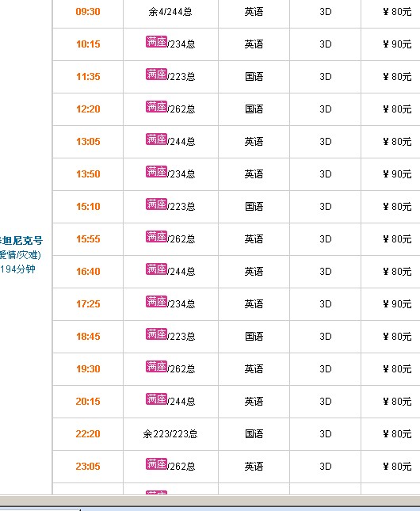Click the 满座 badge for 10:15
The image size is (420, 511).
point(157,42)
